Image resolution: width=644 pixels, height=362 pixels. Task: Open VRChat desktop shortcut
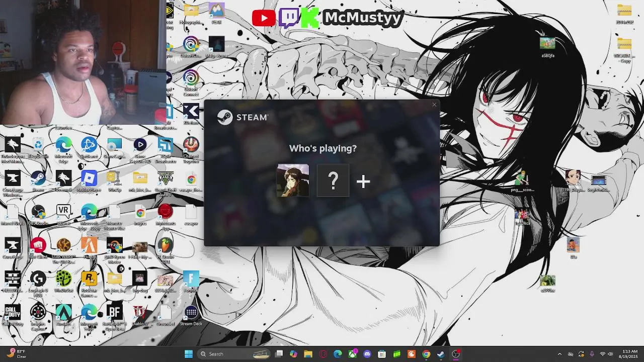pyautogui.click(x=63, y=216)
